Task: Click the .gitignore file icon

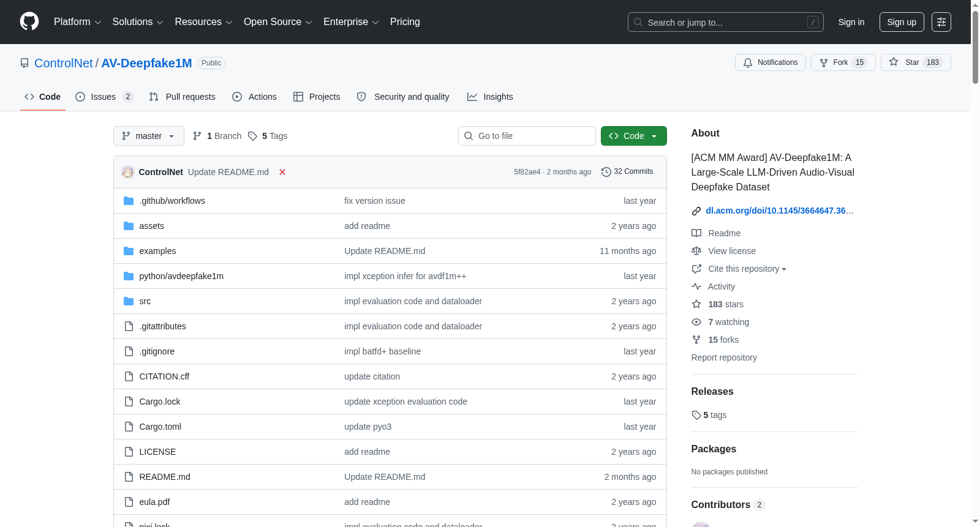Action: (x=129, y=351)
